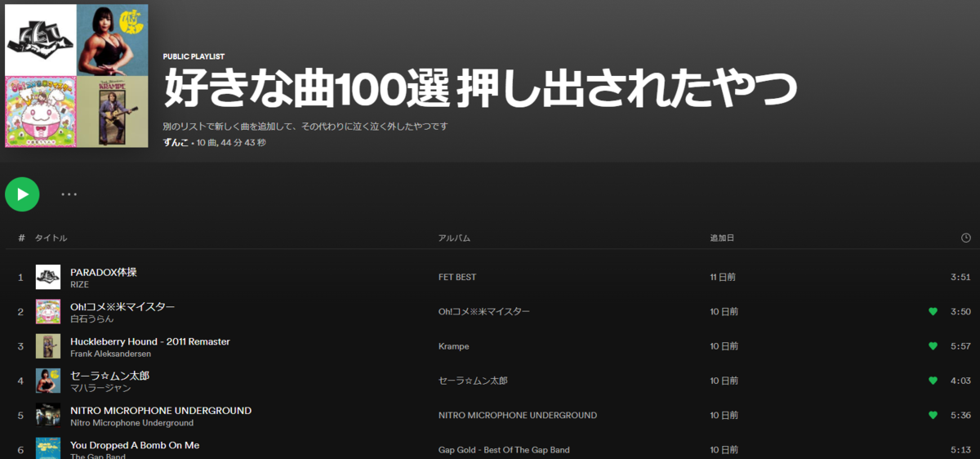Open the FET BEST album link
The width and height of the screenshot is (980, 459).
[457, 277]
